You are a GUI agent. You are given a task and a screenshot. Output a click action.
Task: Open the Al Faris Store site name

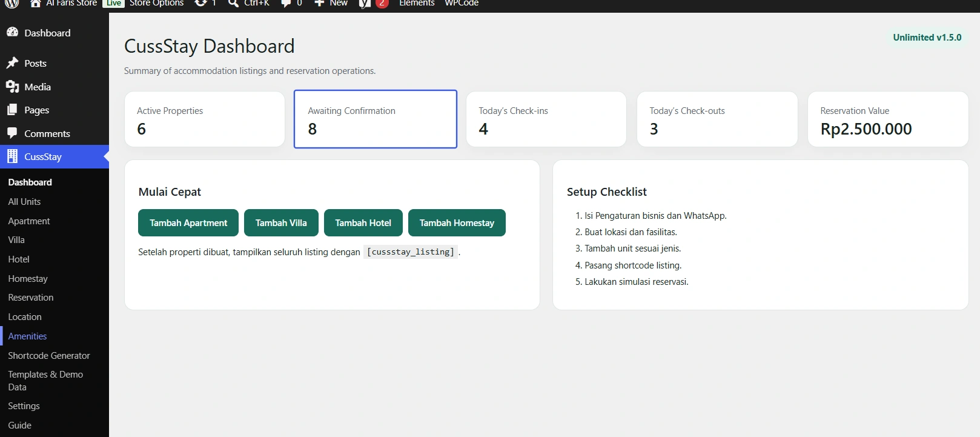[71, 3]
